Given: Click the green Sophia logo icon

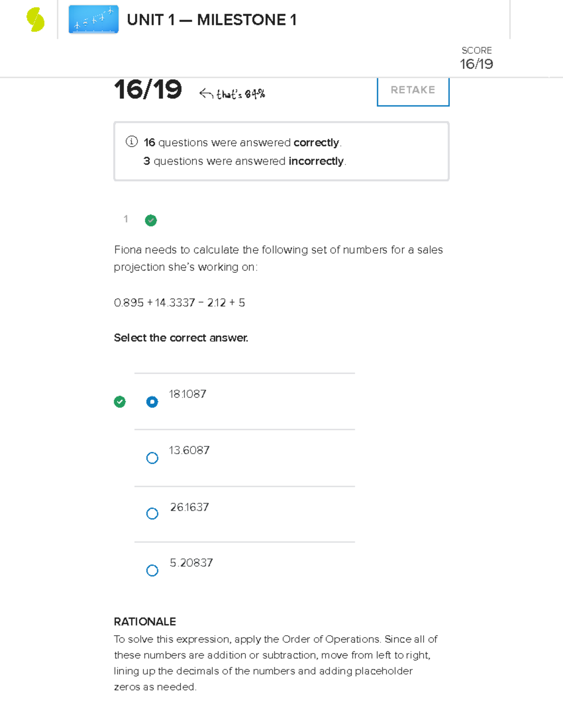Looking at the screenshot, I should pos(36,20).
